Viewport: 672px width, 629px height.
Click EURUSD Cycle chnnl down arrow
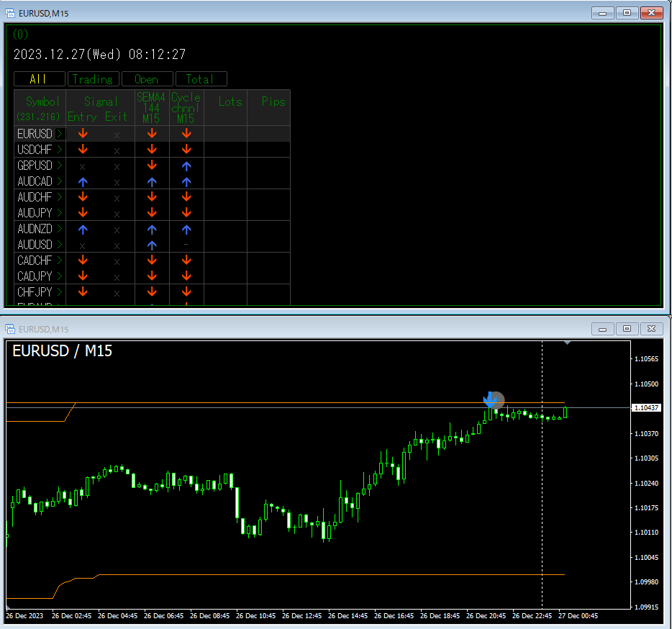click(x=186, y=133)
